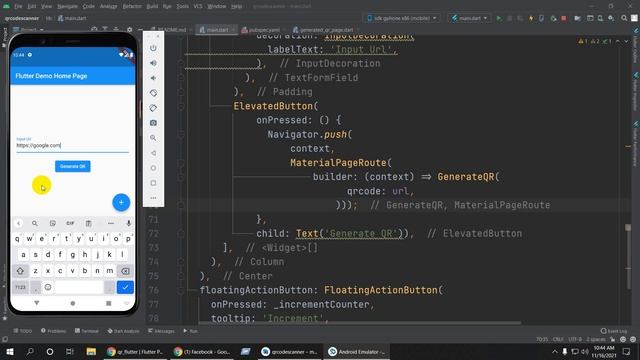Switch to Facebook Chrome taskbar window
Image resolution: width=640 pixels, height=360 pixels.
(x=202, y=351)
